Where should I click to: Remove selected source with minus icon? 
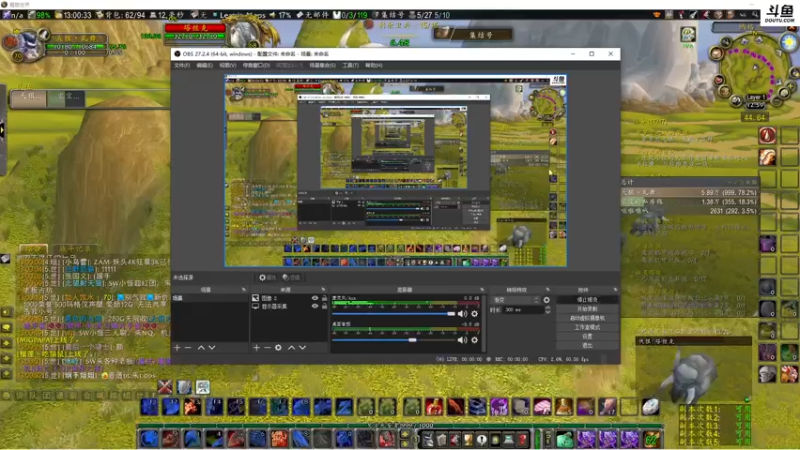point(267,347)
